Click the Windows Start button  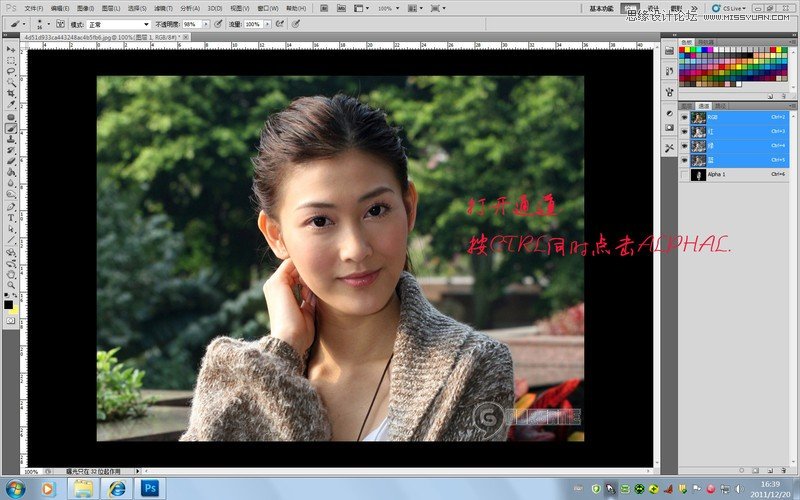(x=16, y=488)
